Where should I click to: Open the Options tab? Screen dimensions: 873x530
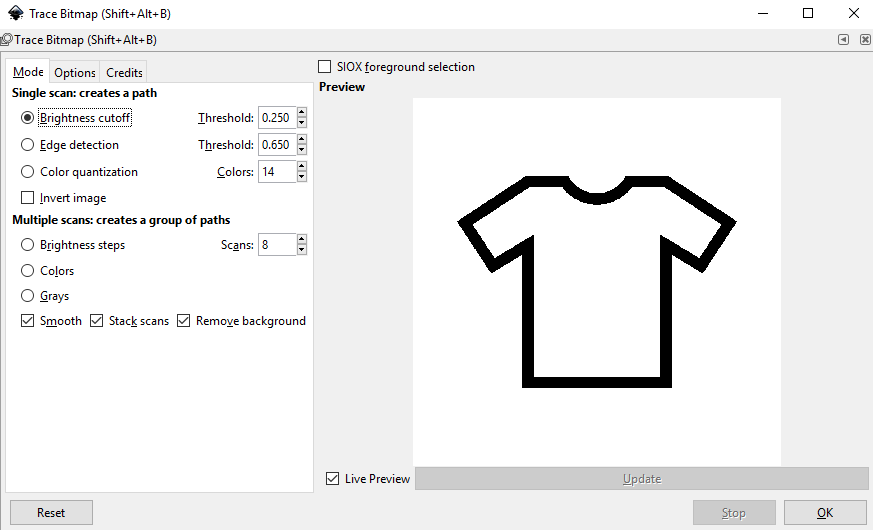(x=75, y=72)
